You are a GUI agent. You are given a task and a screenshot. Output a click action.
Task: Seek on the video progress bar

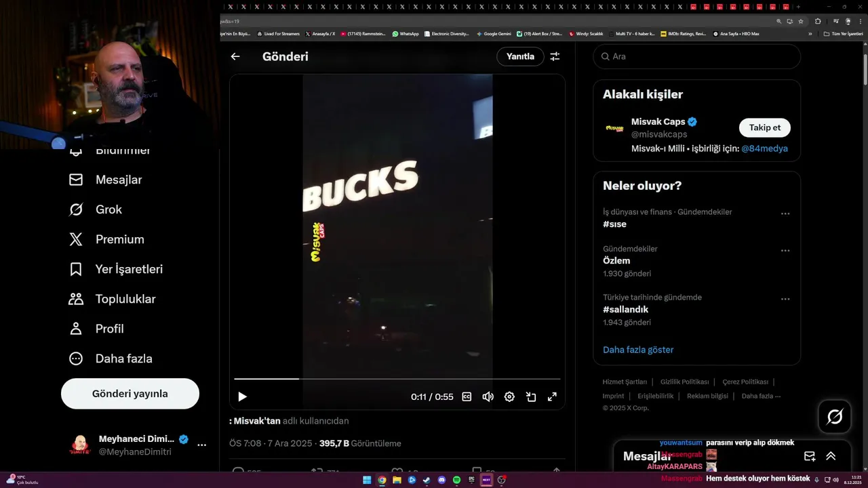point(397,379)
